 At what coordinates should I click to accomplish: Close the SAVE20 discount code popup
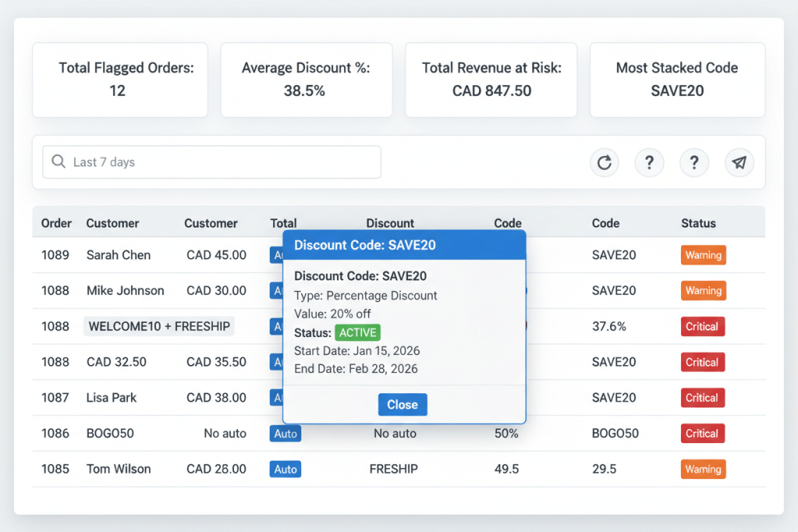403,404
